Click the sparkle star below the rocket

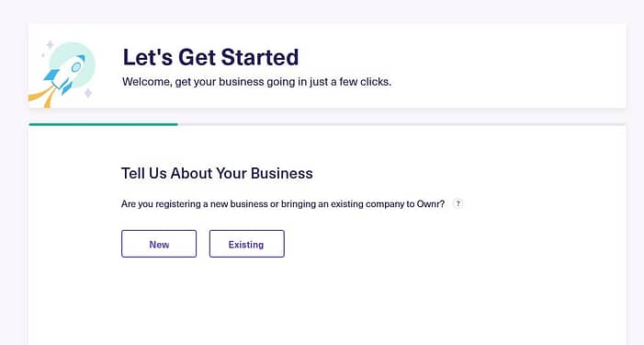(88, 93)
